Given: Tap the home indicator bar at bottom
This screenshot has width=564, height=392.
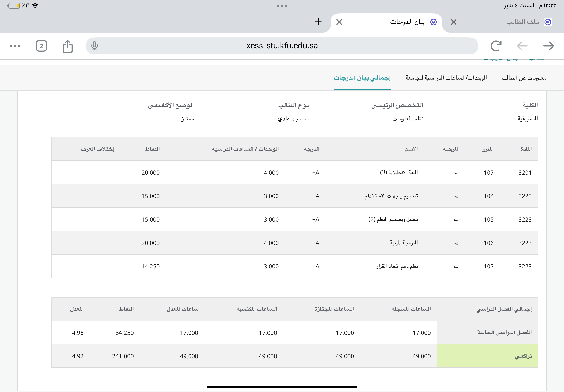Looking at the screenshot, I should 282,387.
